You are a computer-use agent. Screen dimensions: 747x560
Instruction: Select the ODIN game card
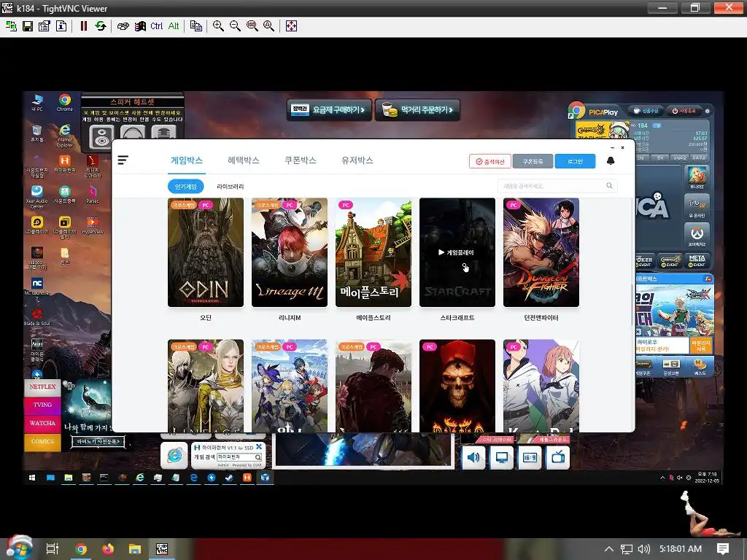tap(205, 252)
